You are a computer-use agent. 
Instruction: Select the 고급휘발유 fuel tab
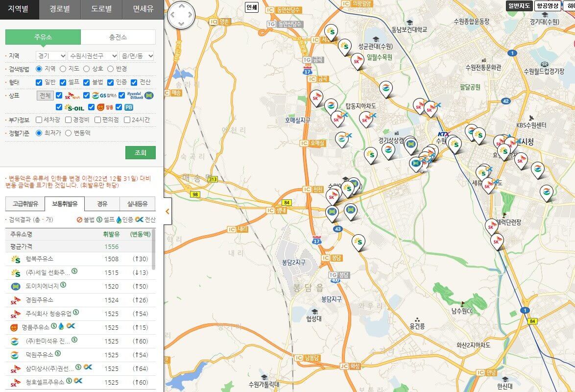click(x=25, y=204)
